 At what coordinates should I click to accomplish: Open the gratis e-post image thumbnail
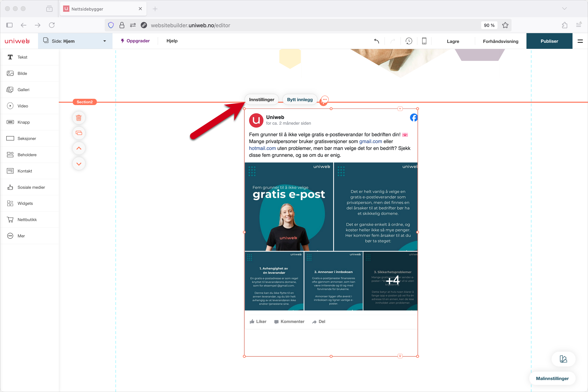click(x=289, y=207)
